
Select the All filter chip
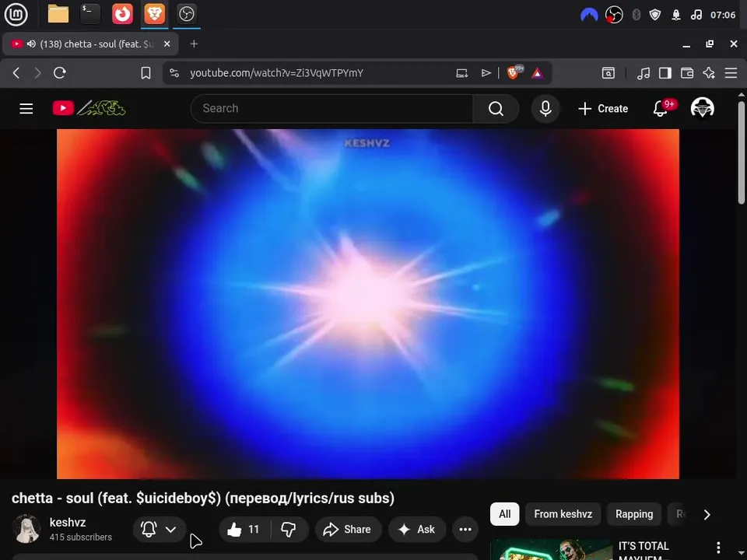tap(504, 514)
